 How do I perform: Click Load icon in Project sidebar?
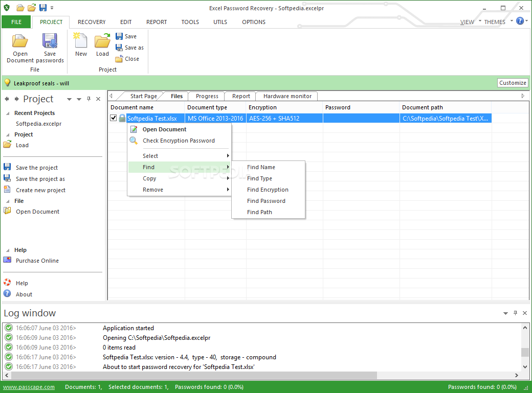7,145
